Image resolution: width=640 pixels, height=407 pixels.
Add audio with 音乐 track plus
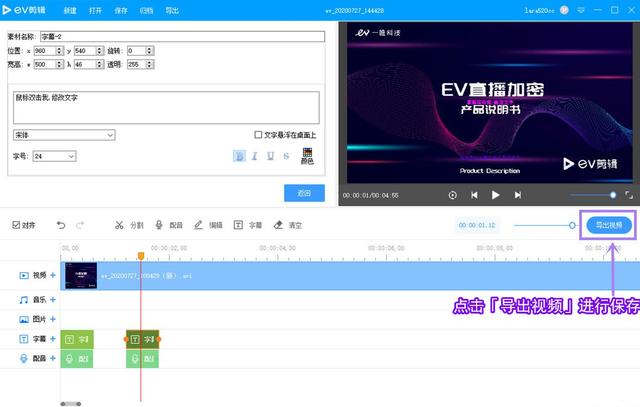click(x=53, y=300)
